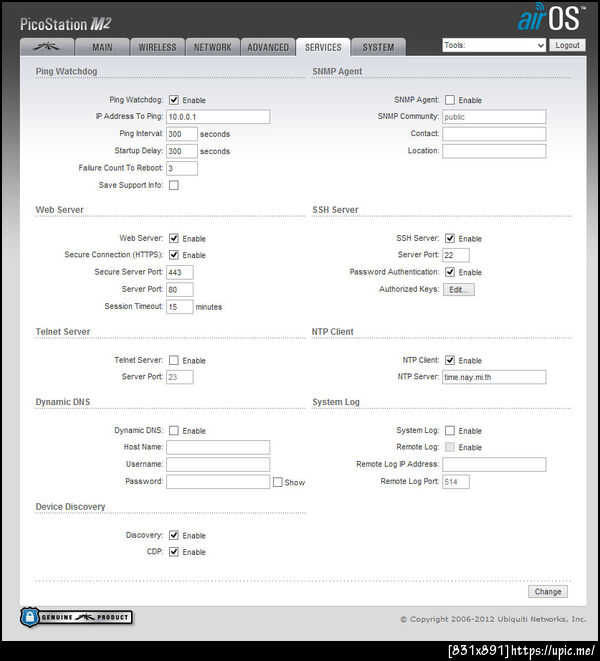The width and height of the screenshot is (600, 661).
Task: Click the Ping Watchdog section heading
Action: (66, 71)
